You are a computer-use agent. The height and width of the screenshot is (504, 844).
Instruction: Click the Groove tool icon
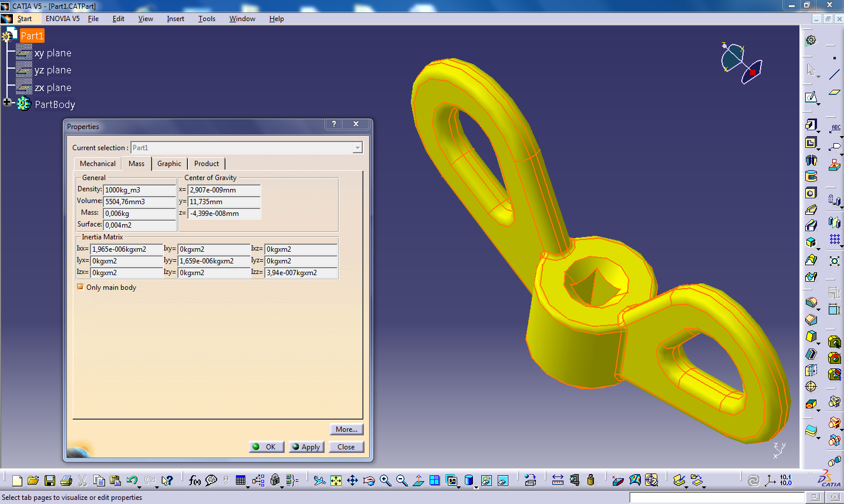[x=811, y=176]
